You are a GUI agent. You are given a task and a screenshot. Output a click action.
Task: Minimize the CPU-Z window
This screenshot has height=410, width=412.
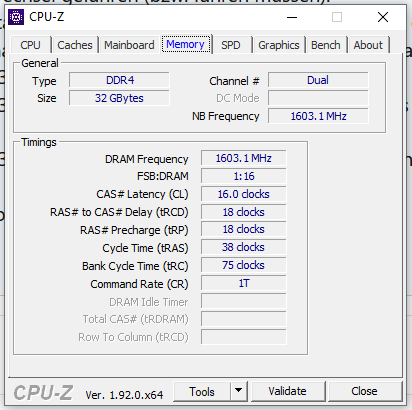(292, 17)
